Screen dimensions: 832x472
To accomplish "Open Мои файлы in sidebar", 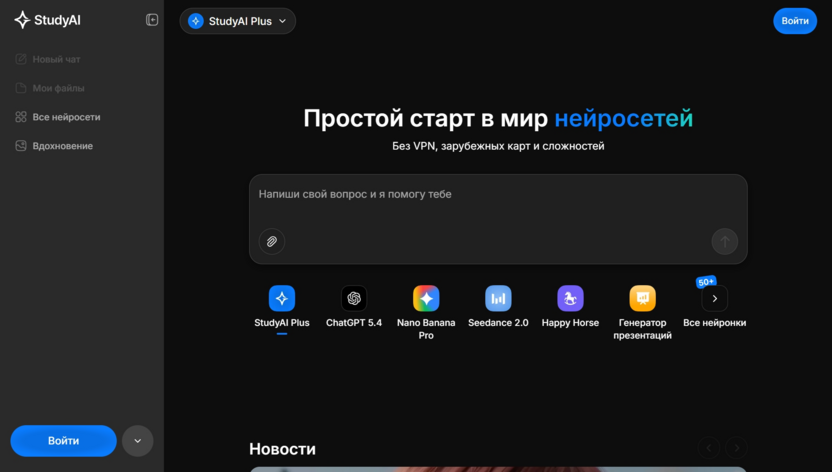I will (x=50, y=88).
